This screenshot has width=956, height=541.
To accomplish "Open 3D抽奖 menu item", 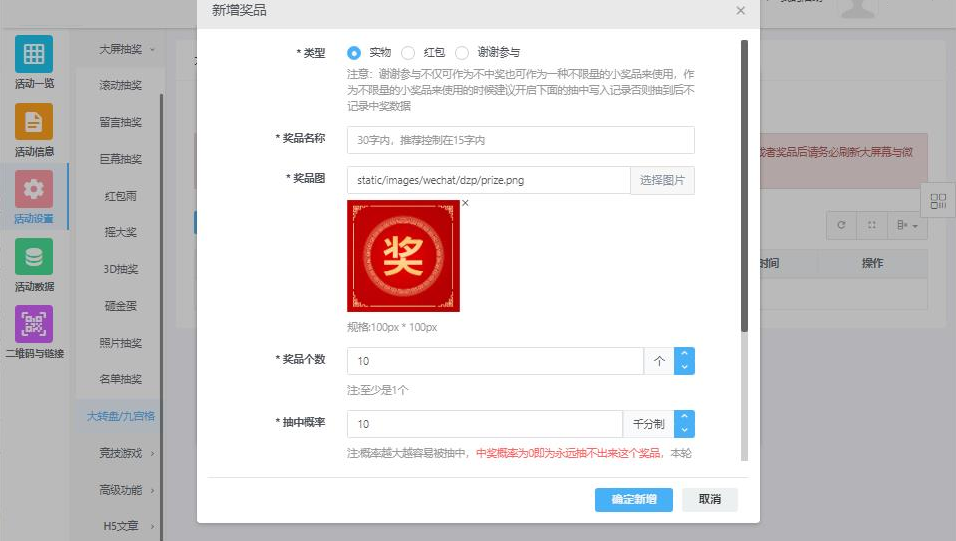I will (120, 269).
